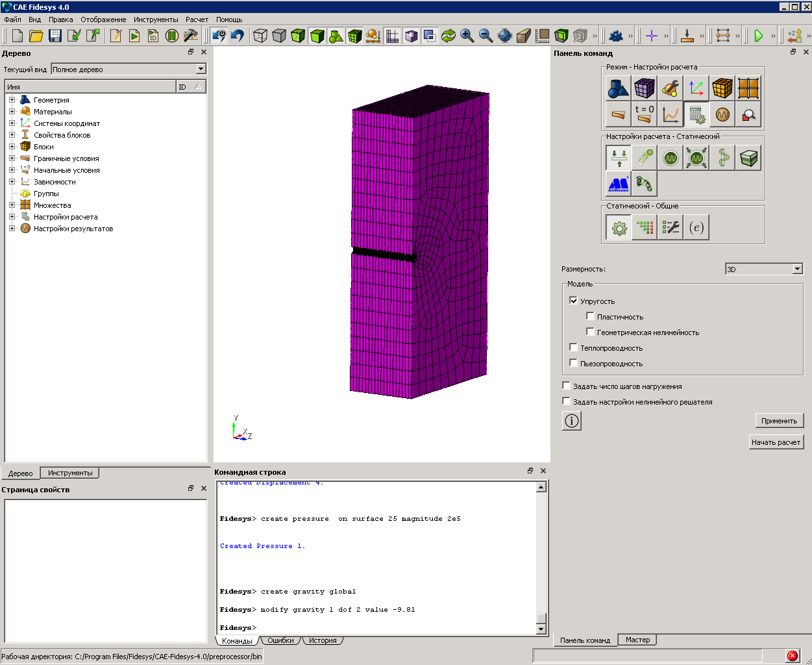
Task: Switch to the Ошибки tab
Action: click(x=280, y=640)
